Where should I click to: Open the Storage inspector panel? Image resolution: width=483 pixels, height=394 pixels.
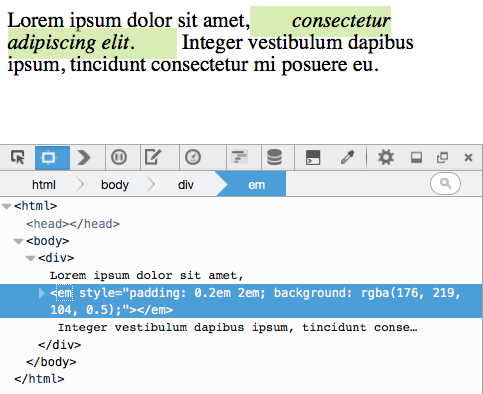coord(274,157)
